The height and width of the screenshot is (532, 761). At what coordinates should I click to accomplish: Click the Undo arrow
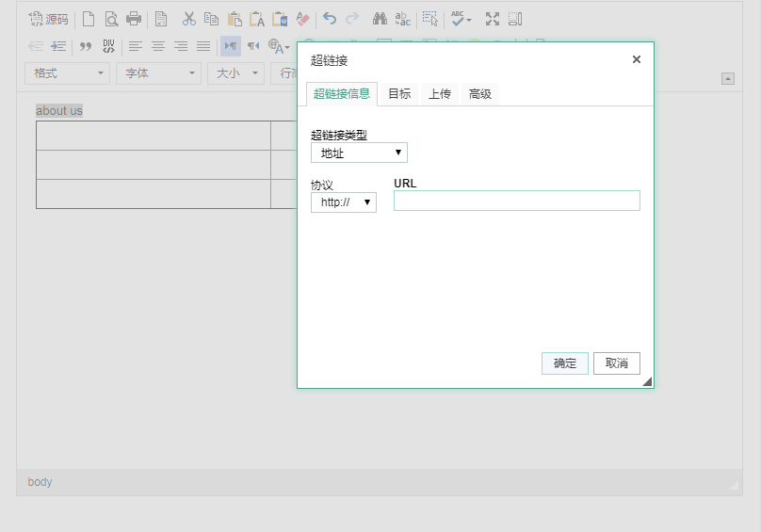tap(330, 19)
